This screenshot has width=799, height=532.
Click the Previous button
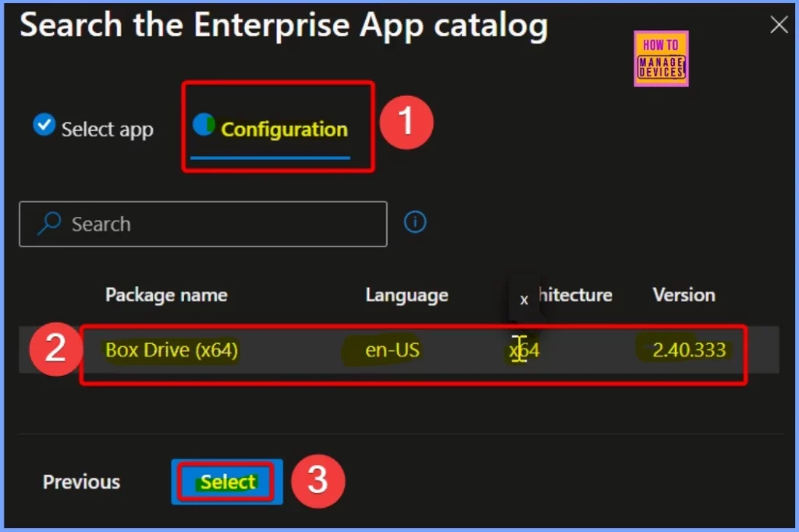click(81, 482)
